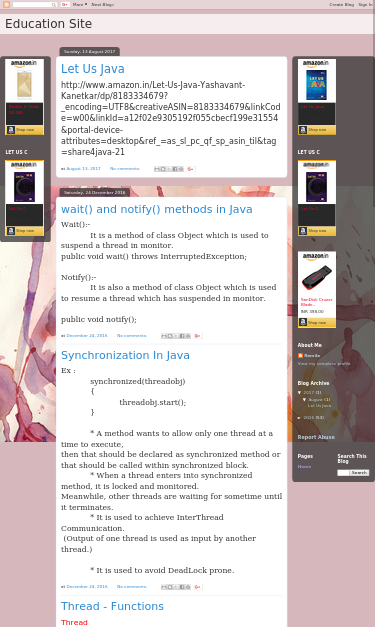Click the Blogger logo in the navbar
The height and width of the screenshot is (627, 375).
(x=6, y=4)
